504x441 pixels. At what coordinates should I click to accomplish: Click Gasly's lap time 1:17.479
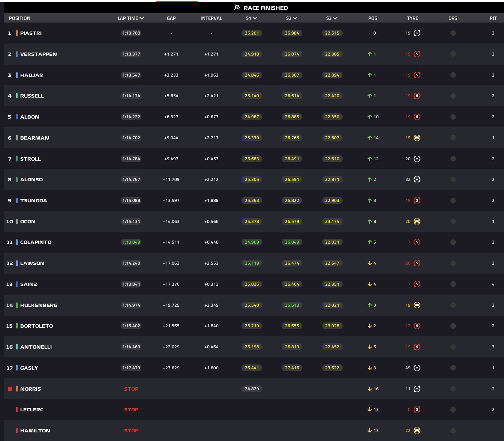click(131, 368)
